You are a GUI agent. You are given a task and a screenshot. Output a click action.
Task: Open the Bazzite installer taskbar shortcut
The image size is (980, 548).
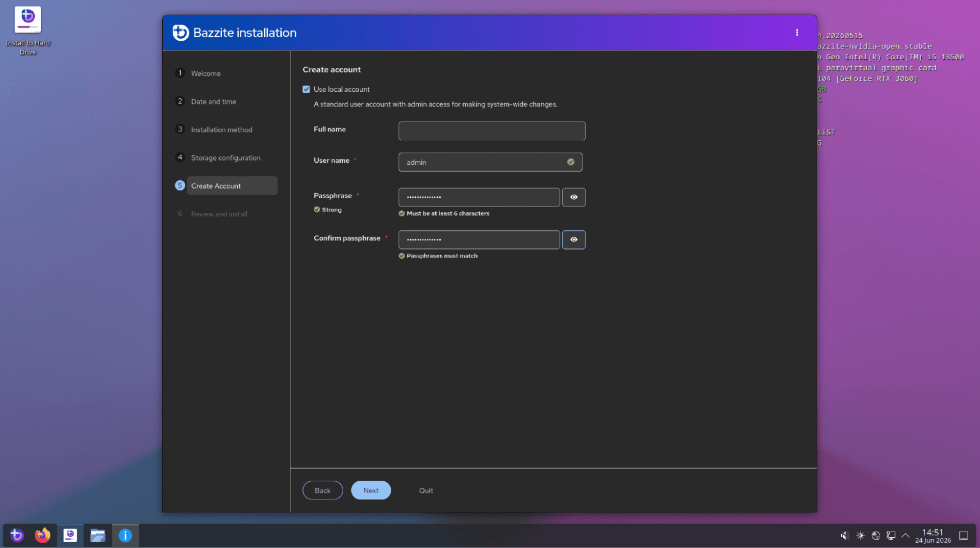[70, 535]
